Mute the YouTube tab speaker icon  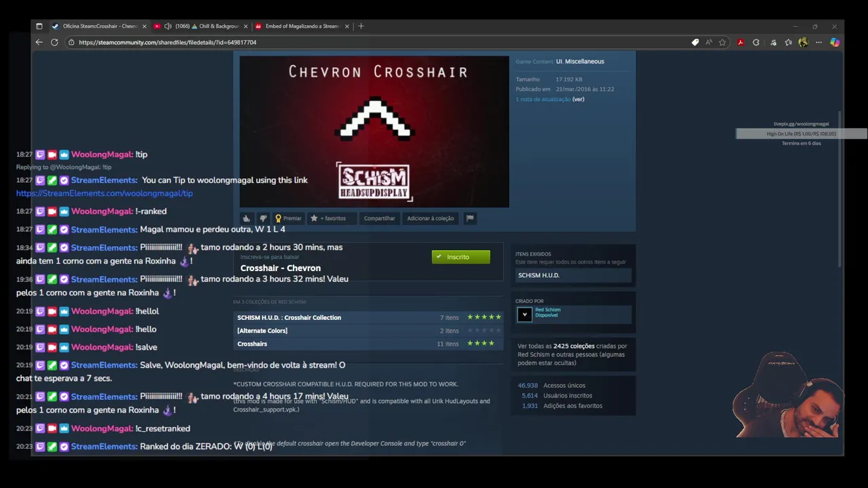tap(167, 26)
